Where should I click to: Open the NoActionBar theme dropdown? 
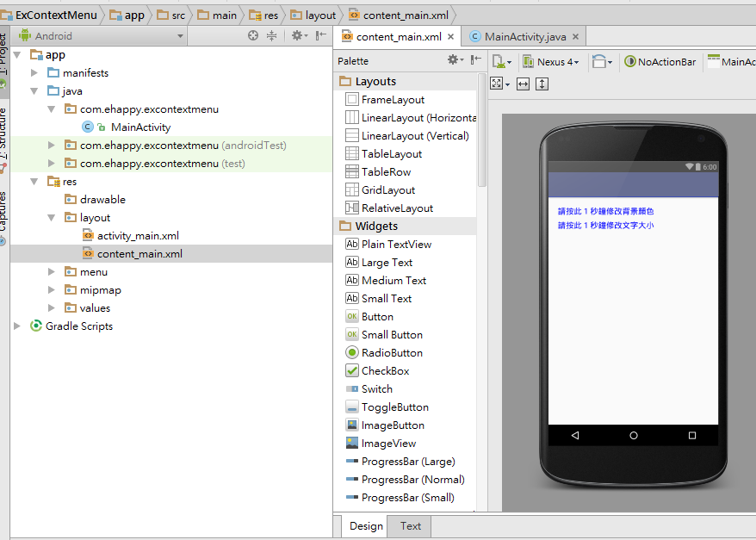click(x=660, y=61)
